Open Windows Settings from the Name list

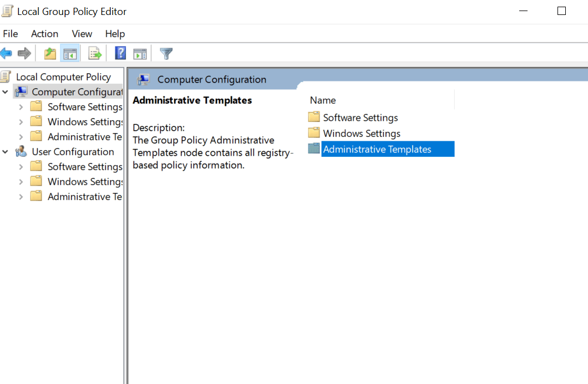coord(361,133)
